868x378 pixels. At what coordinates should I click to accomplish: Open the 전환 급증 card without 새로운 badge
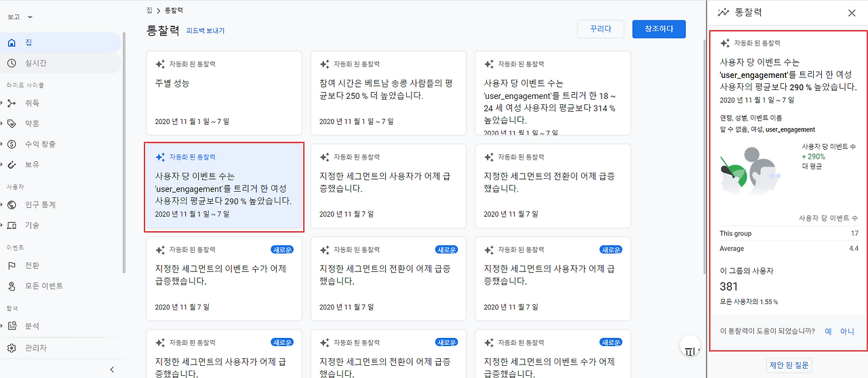pos(553,186)
